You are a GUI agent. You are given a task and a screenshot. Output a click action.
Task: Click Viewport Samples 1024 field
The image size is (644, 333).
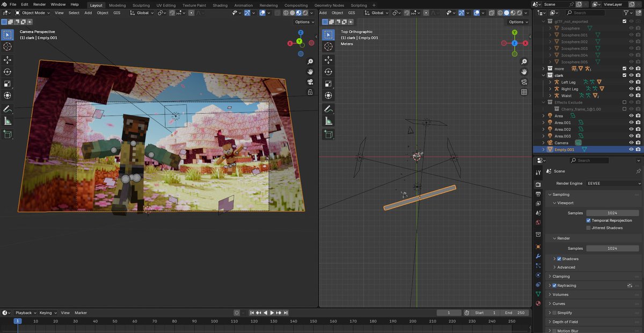point(613,213)
